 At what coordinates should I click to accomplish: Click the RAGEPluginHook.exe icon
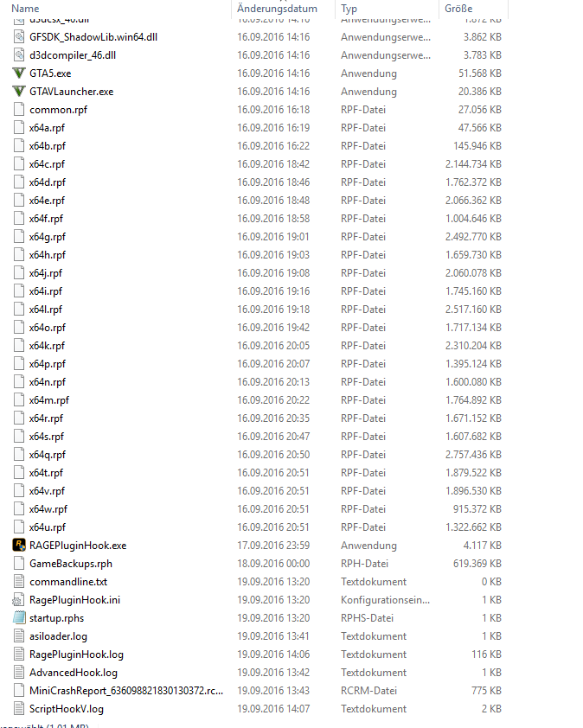18,545
